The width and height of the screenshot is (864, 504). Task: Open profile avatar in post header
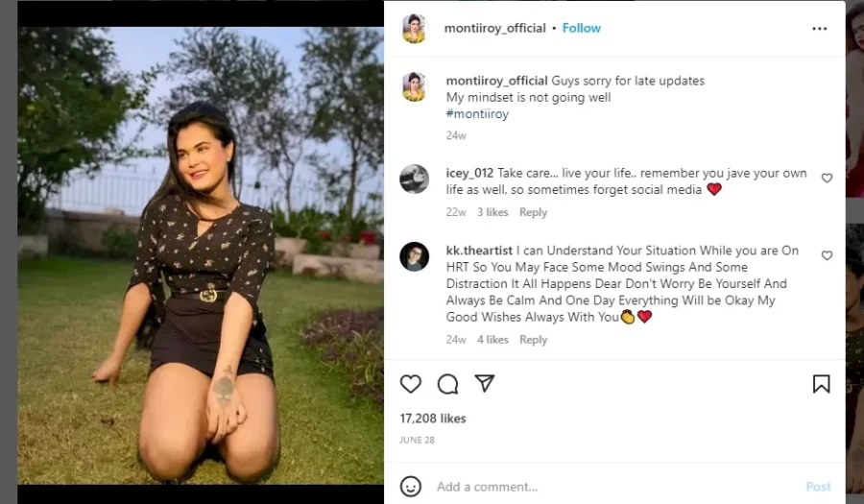(x=415, y=29)
